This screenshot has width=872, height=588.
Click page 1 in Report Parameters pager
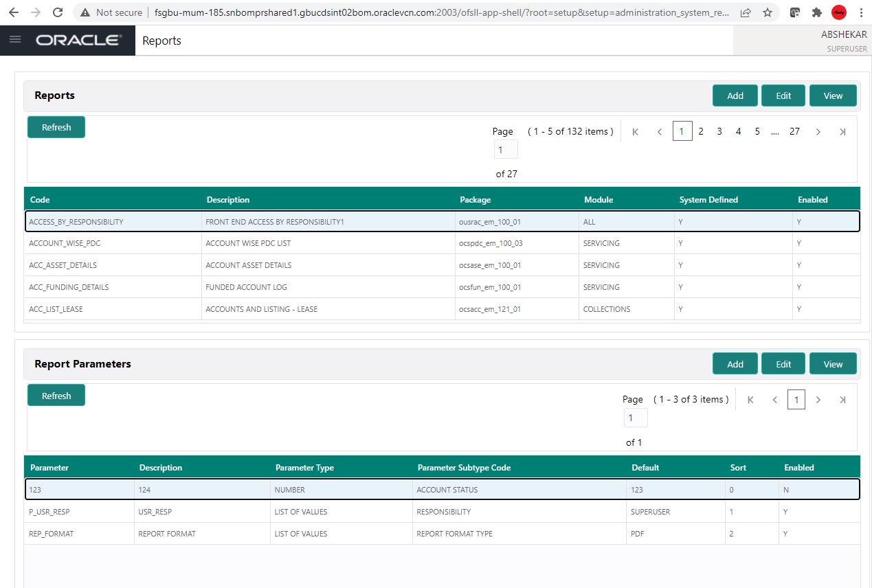[796, 400]
